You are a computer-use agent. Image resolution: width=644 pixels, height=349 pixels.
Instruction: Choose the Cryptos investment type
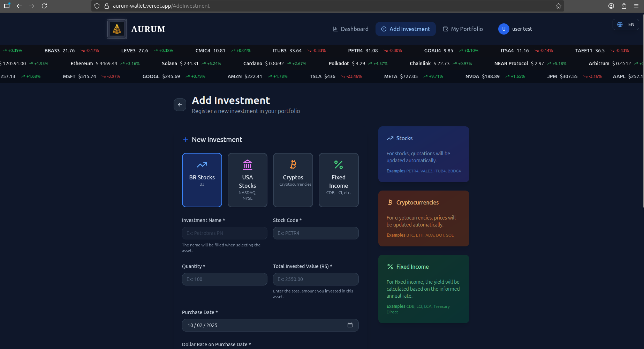(293, 180)
